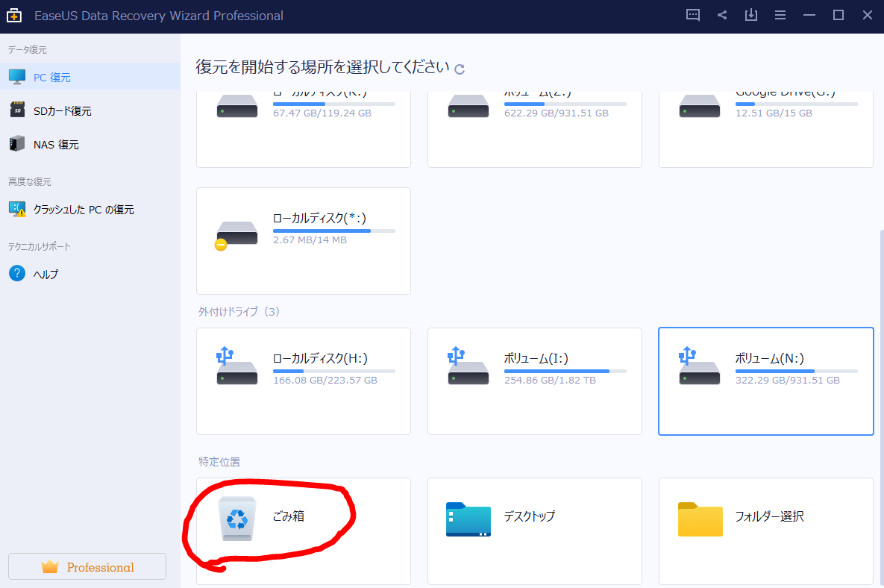Refresh the drive list with the reload icon
The image size is (884, 588).
pyautogui.click(x=460, y=69)
